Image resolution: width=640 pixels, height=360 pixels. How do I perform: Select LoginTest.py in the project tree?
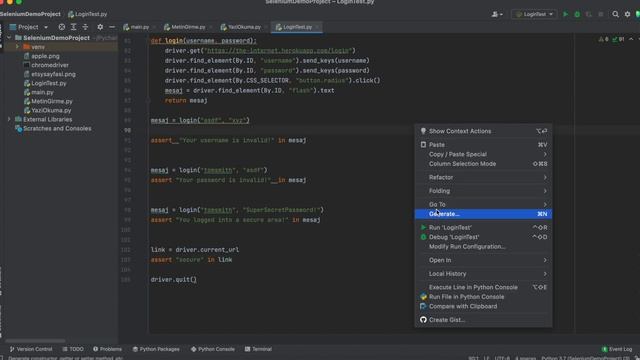pos(49,83)
